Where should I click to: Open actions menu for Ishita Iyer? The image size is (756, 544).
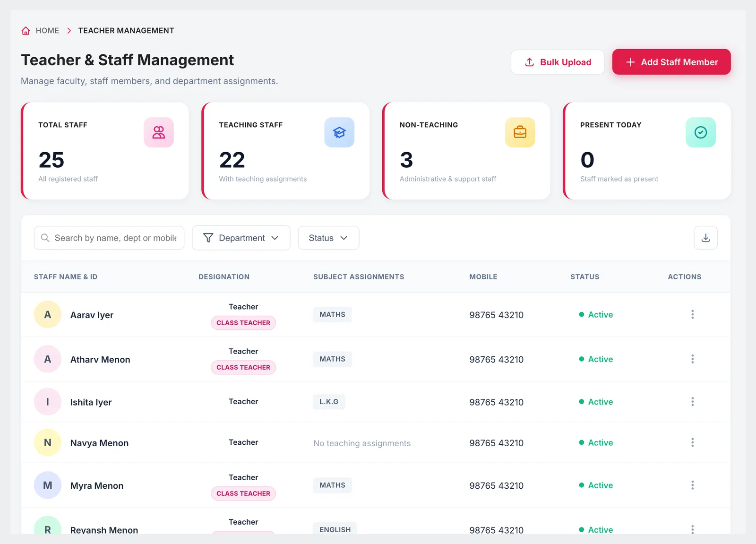(x=693, y=402)
